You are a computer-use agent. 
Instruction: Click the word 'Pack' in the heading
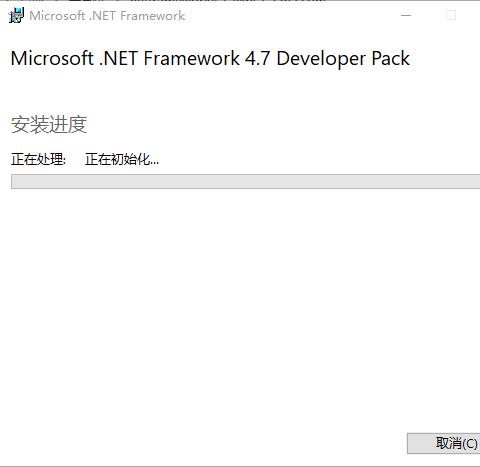click(x=390, y=58)
